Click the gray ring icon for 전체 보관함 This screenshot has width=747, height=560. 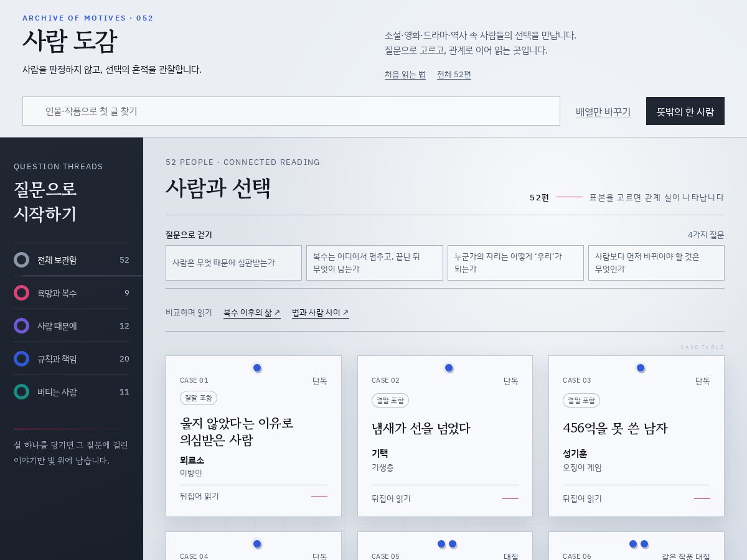22,260
